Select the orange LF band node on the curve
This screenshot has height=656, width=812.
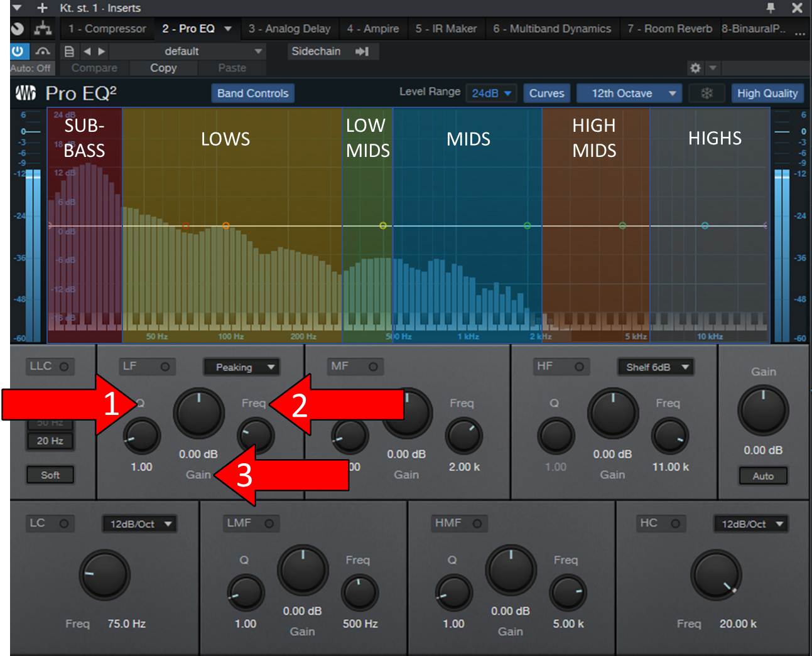pos(225,225)
